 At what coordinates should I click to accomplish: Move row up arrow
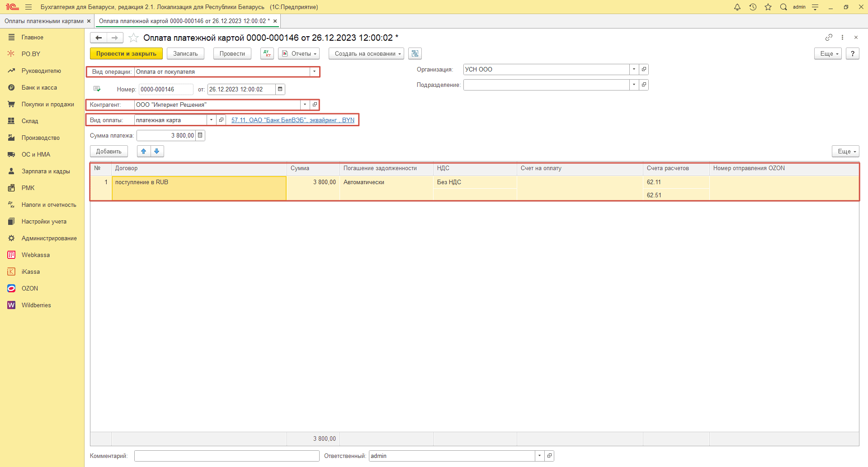[x=144, y=151]
